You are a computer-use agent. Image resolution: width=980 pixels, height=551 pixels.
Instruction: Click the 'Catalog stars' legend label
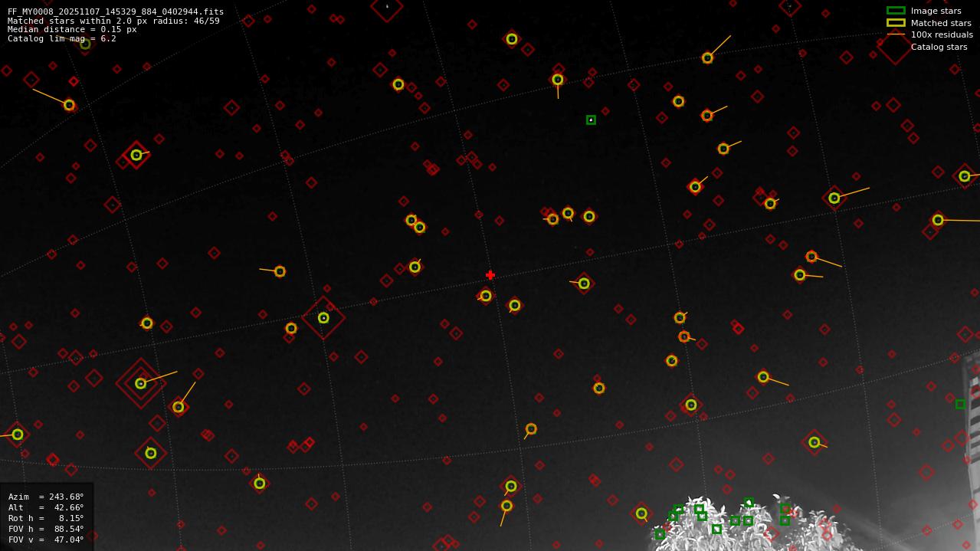tap(939, 47)
